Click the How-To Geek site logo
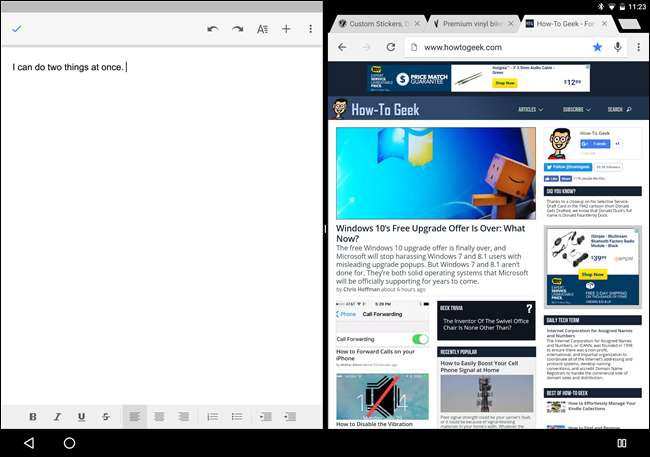This screenshot has width=650, height=457. (x=376, y=109)
